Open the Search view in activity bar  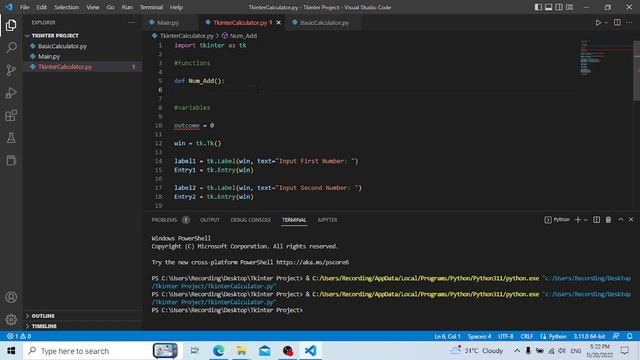point(11,48)
